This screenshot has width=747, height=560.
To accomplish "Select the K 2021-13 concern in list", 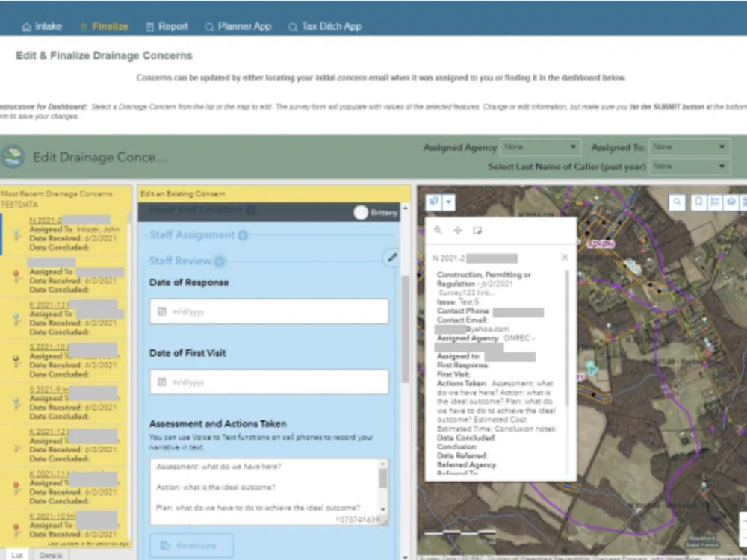I will coord(64,317).
